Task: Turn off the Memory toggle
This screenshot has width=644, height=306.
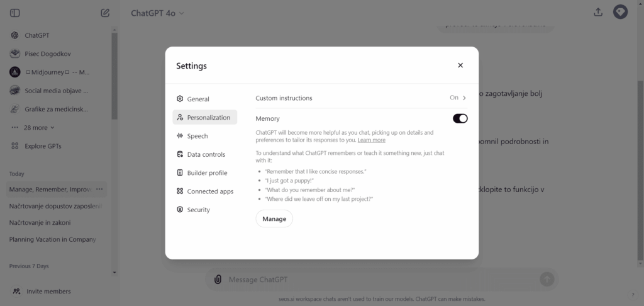Action: (460, 118)
